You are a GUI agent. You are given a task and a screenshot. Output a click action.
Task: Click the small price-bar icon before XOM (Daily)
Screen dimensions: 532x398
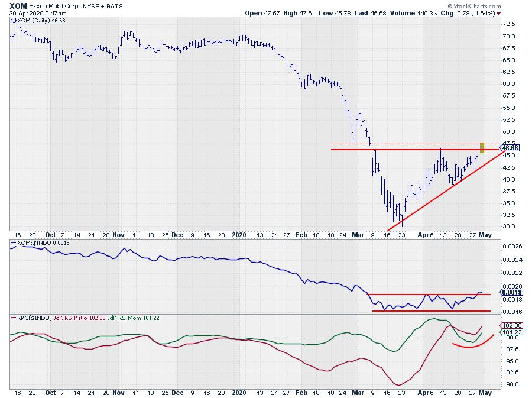[14, 21]
